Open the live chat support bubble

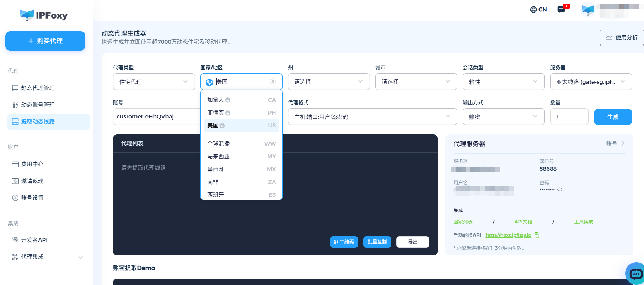[x=635, y=274]
